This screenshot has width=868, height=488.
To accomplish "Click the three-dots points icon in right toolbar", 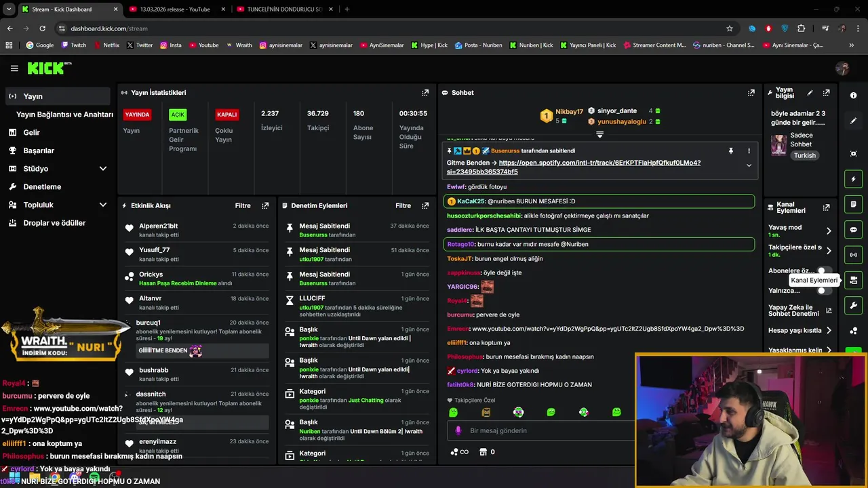I will (853, 331).
